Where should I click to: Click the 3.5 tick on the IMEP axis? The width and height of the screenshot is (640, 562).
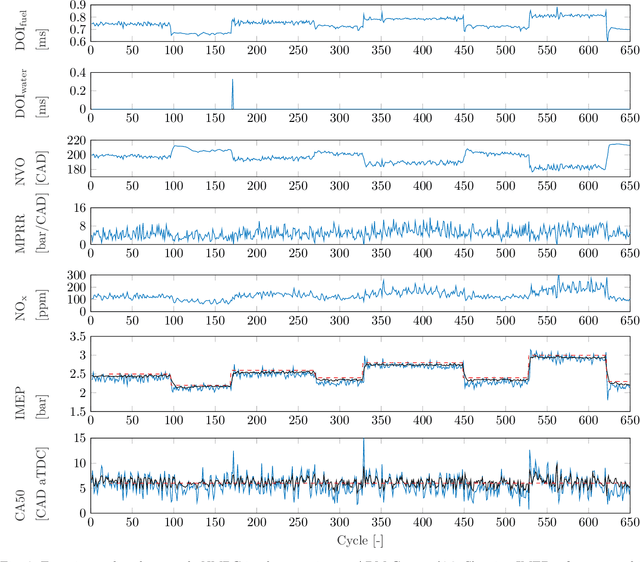pyautogui.click(x=78, y=337)
